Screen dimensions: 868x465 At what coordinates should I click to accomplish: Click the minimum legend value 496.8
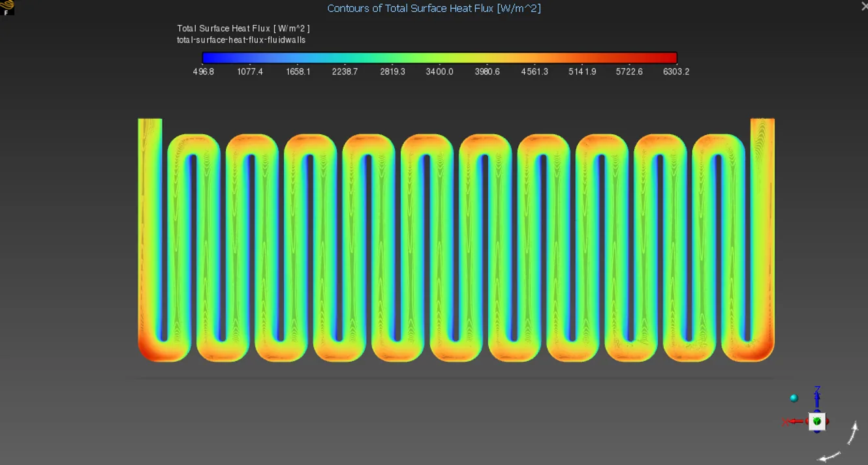point(204,72)
